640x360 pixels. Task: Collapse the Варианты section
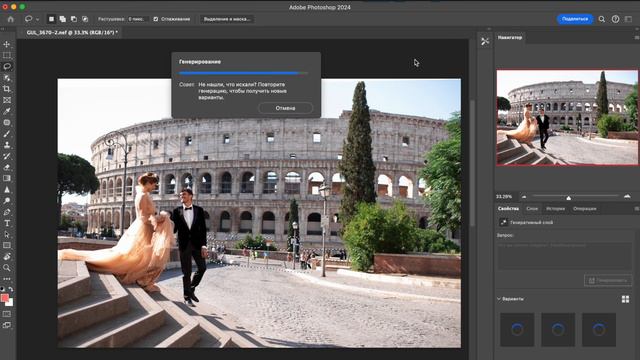point(499,299)
